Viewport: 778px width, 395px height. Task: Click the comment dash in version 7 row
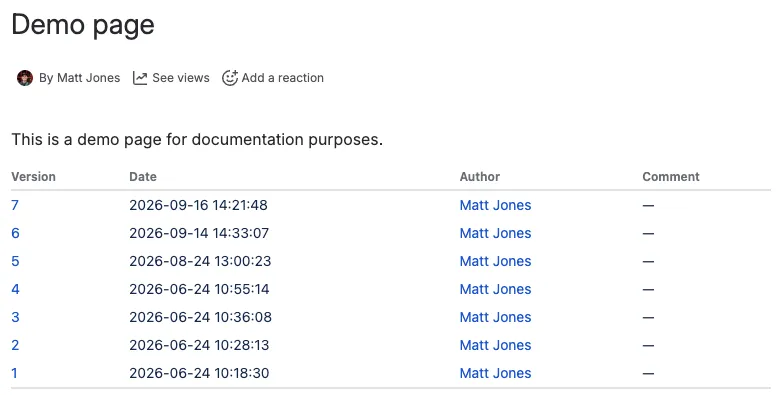point(648,205)
